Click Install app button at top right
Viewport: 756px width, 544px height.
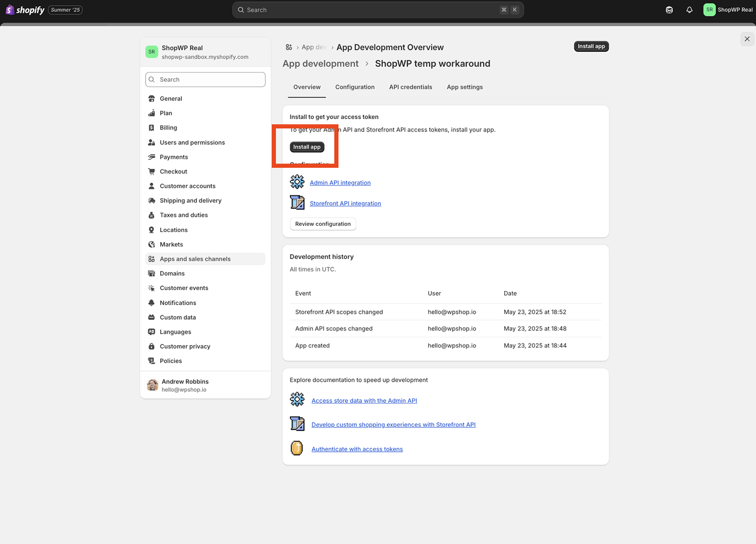(591, 46)
